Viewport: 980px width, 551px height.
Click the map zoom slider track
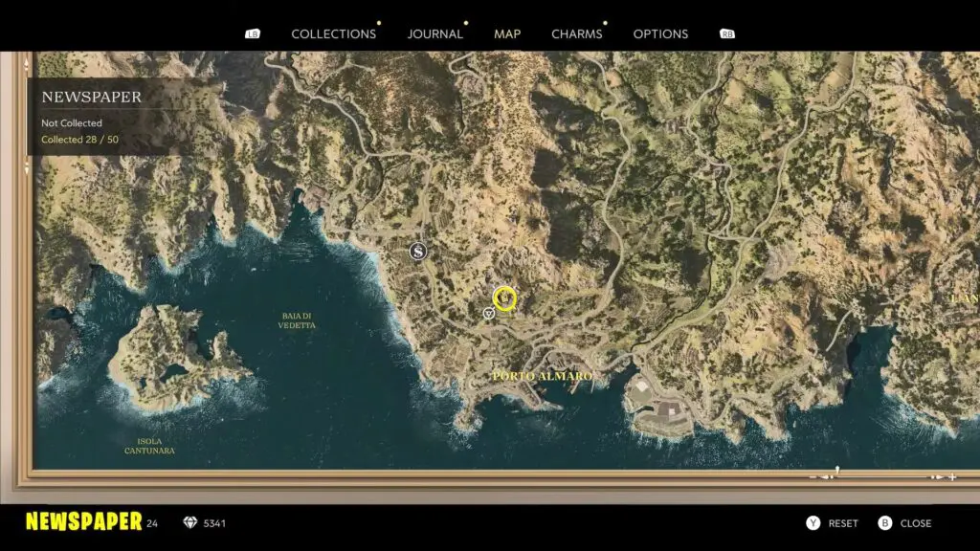[x=882, y=476]
